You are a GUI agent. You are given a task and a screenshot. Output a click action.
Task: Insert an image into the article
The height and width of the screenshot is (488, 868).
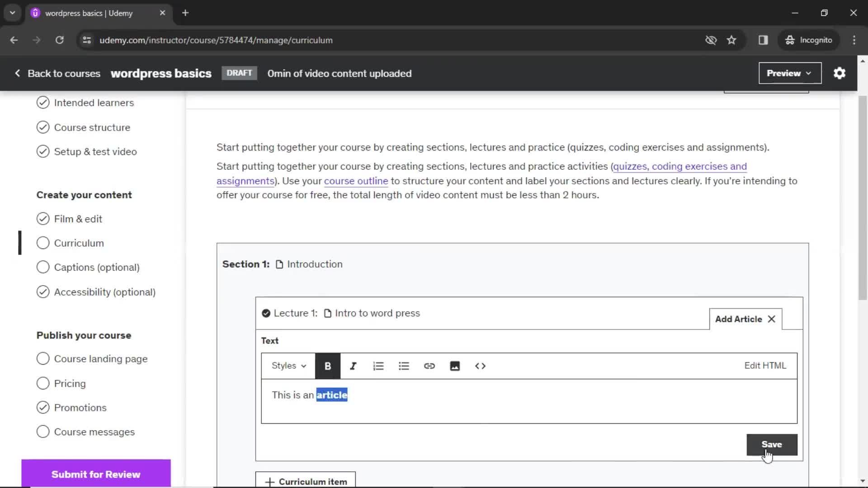pos(455,366)
